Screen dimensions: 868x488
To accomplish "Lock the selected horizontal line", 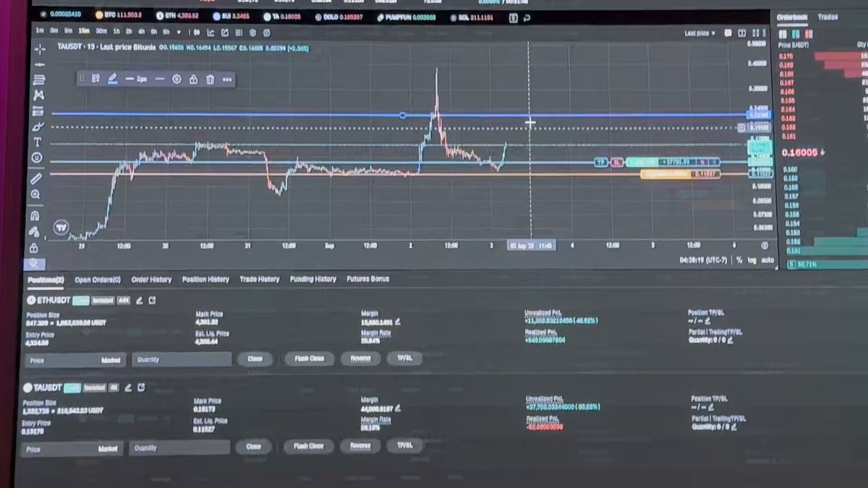I will point(193,80).
